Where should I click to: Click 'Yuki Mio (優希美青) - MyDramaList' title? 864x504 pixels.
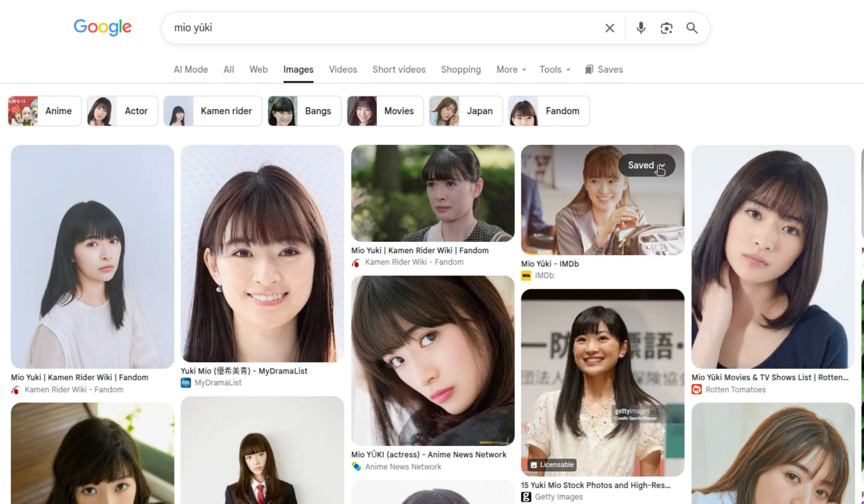[x=244, y=371]
